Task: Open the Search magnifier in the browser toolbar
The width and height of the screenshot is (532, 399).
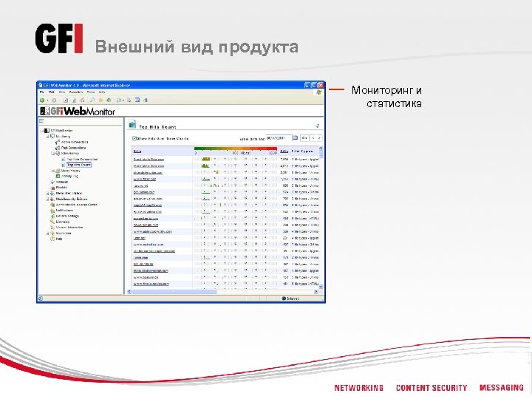Action: coord(92,100)
